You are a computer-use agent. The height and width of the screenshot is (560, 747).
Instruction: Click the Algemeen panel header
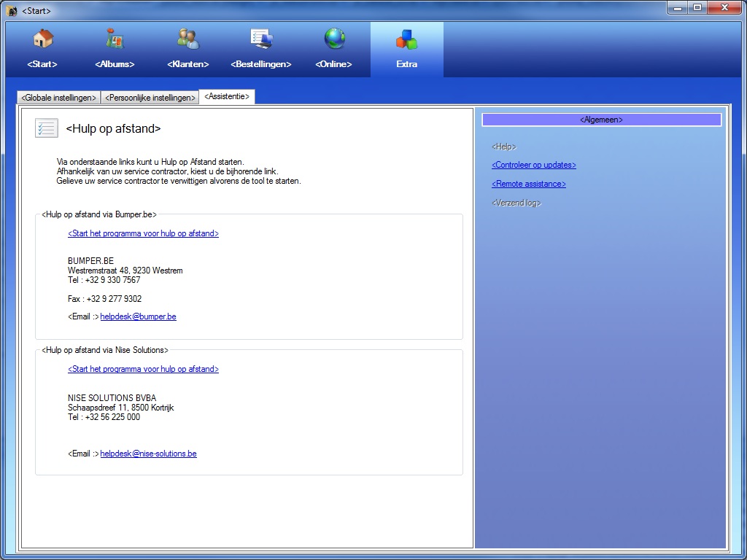[x=601, y=120]
